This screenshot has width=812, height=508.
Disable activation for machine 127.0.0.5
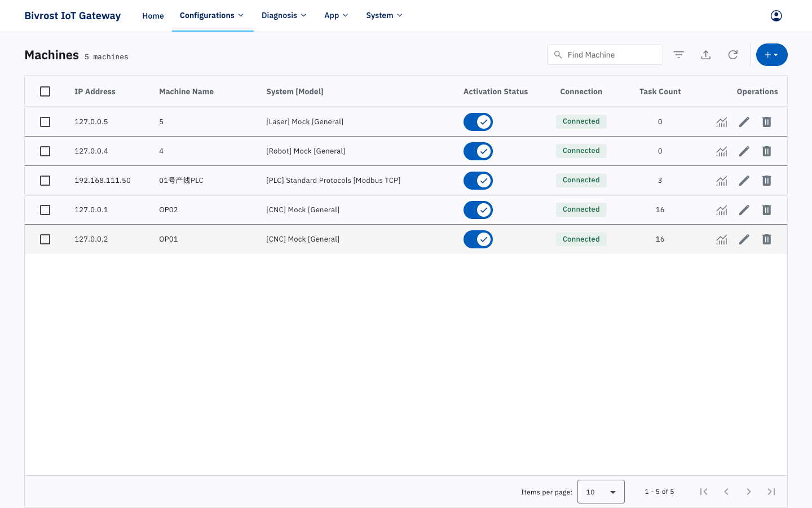478,122
